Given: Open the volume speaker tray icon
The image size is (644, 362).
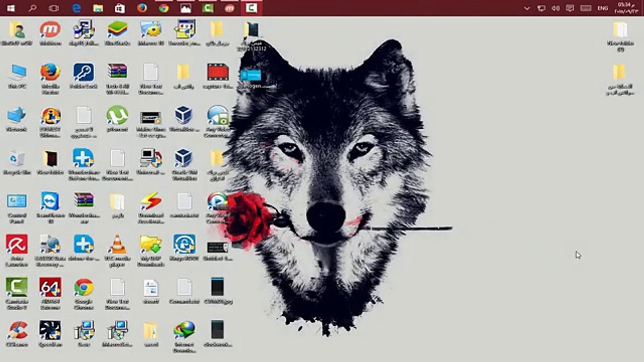Looking at the screenshot, I should [555, 8].
